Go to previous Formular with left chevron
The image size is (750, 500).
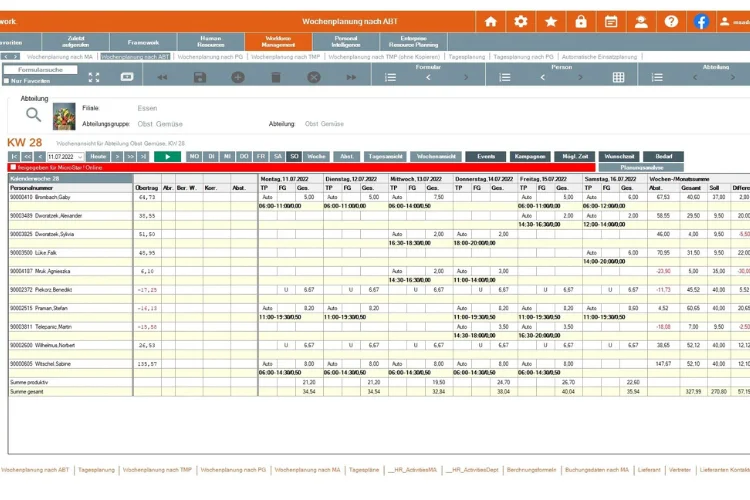click(x=428, y=78)
